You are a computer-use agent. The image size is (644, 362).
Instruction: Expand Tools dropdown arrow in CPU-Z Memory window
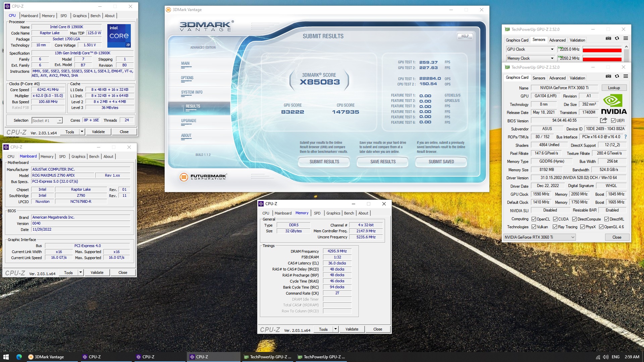[335, 329]
